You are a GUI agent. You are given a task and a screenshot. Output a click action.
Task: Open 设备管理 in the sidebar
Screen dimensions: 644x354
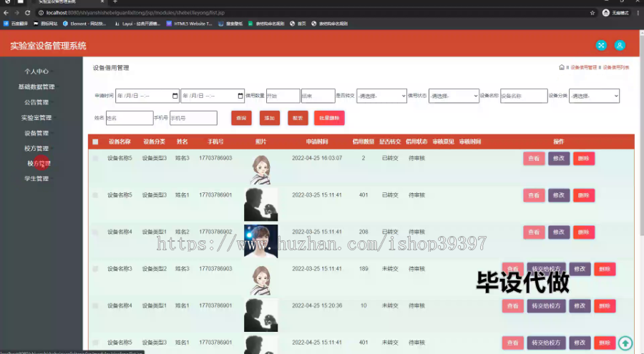pos(36,133)
